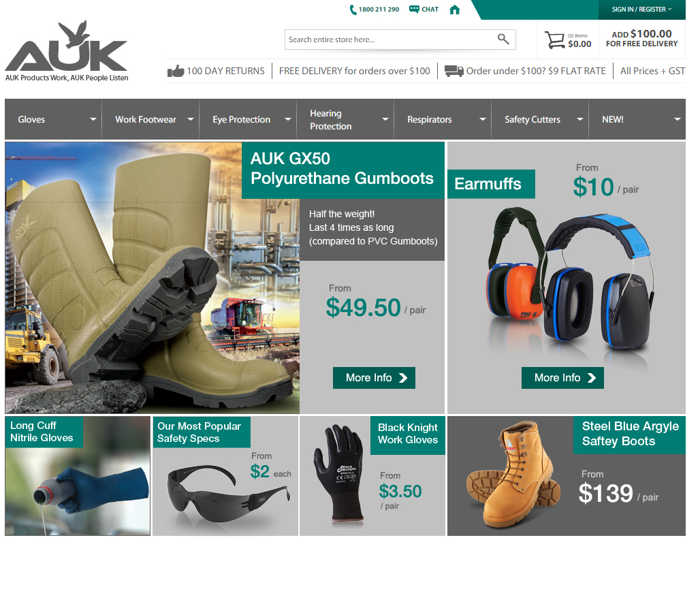Open the shopping cart icon
Image resolution: width=700 pixels, height=589 pixels.
[554, 39]
